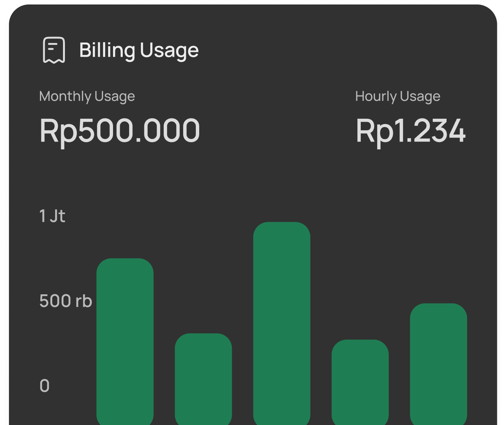Select the Rp500.000 monthly amount
This screenshot has height=425, width=504.
pos(120,130)
